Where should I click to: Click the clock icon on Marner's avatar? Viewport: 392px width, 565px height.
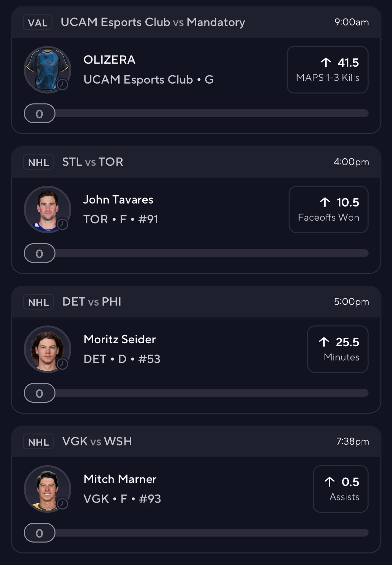(62, 504)
